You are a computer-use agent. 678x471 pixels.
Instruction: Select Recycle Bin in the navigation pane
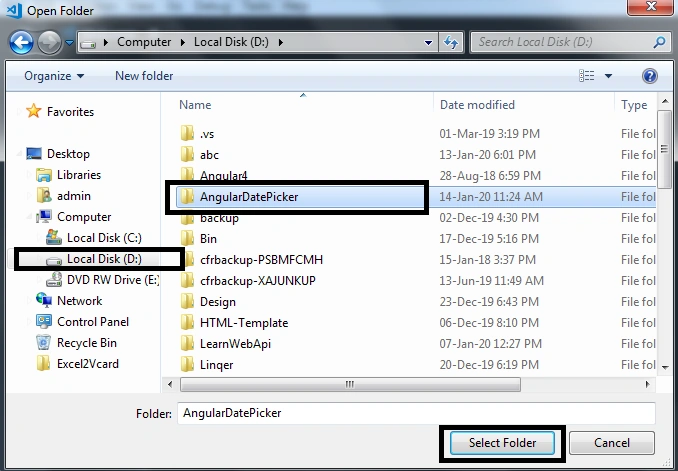pyautogui.click(x=87, y=343)
